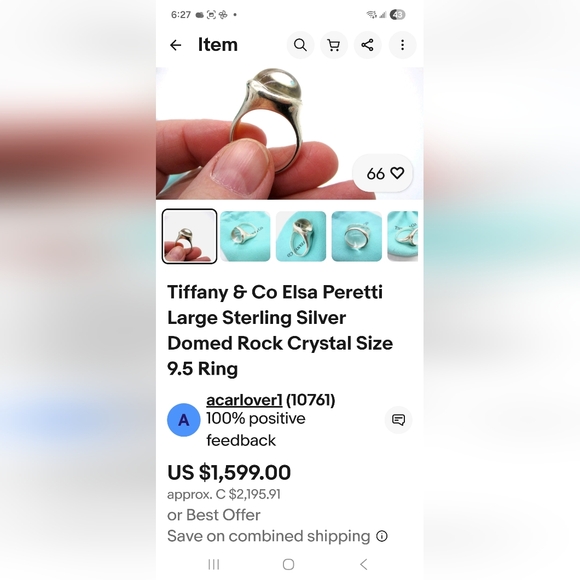Tap the share icon

pyautogui.click(x=367, y=45)
